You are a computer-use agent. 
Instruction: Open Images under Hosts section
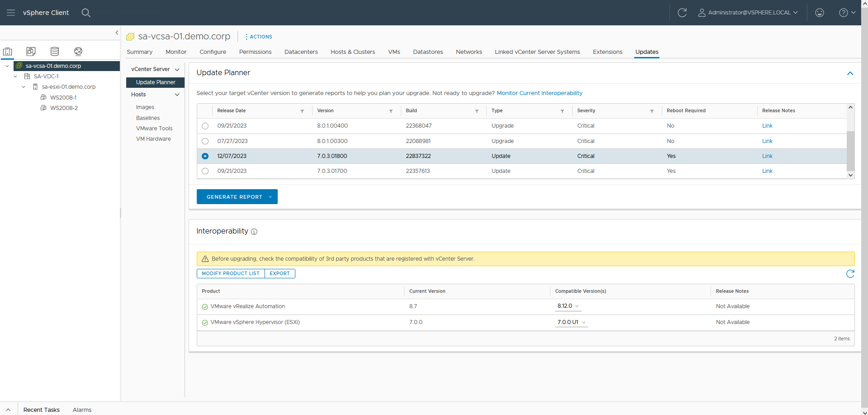pyautogui.click(x=145, y=107)
